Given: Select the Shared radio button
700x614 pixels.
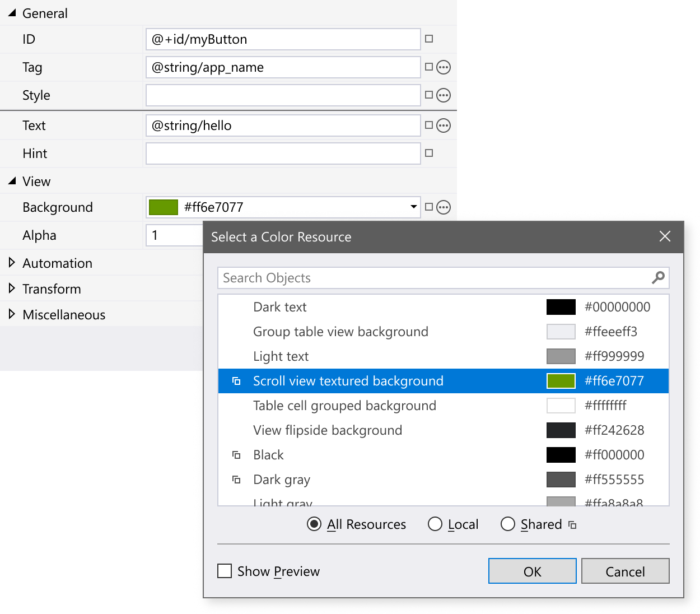Looking at the screenshot, I should [507, 524].
